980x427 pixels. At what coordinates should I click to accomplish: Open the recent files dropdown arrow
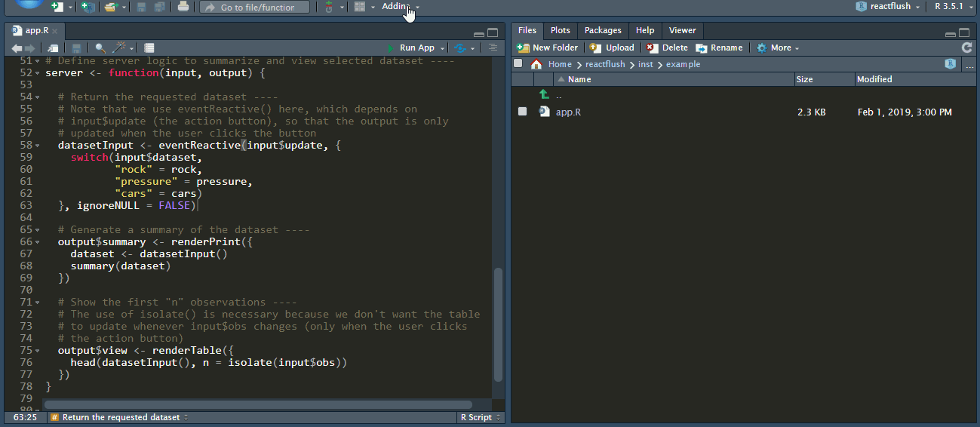point(124,8)
